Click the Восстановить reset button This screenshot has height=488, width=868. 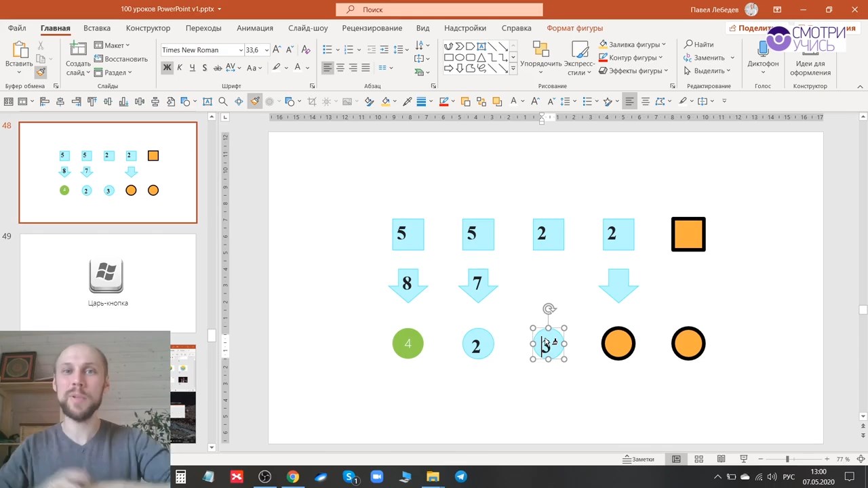click(121, 59)
